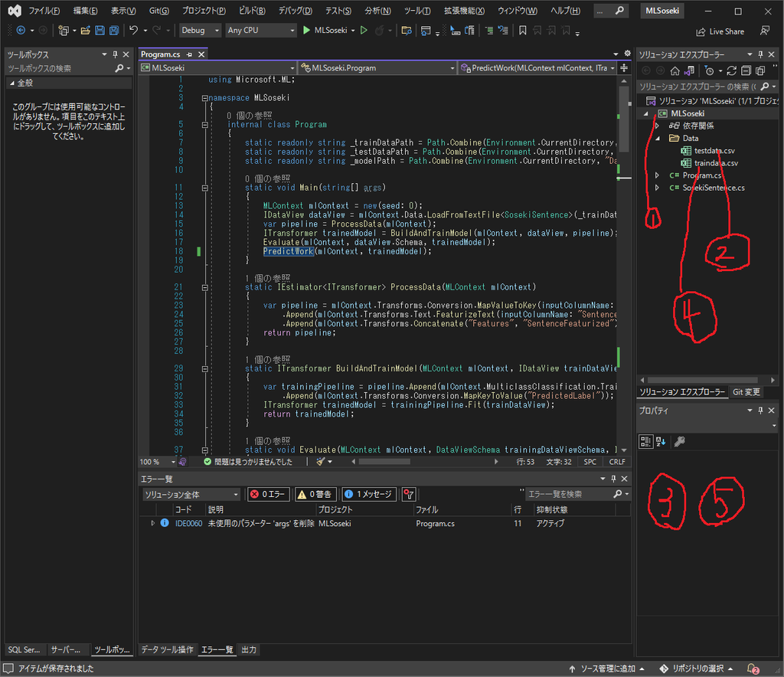Expand the 依存関係 node in Solution Explorer
The image size is (784, 677).
(657, 126)
